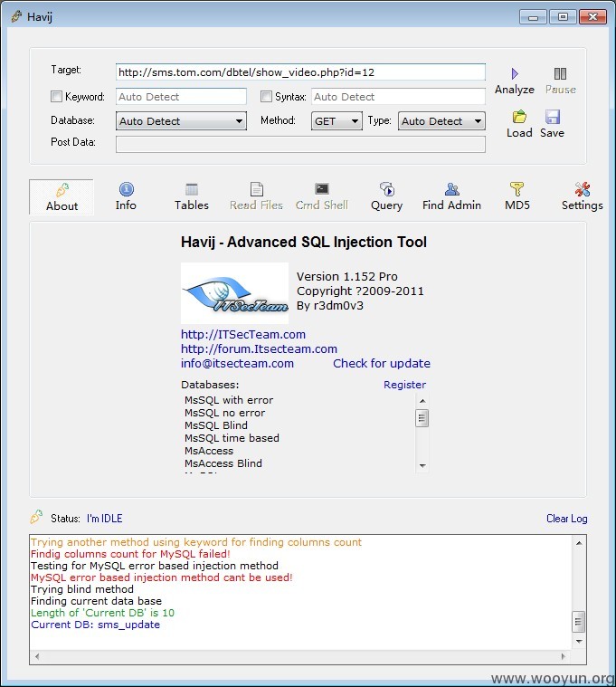Click log line 'MySQL error based injection method cant be used!'
The image size is (616, 687).
click(162, 577)
